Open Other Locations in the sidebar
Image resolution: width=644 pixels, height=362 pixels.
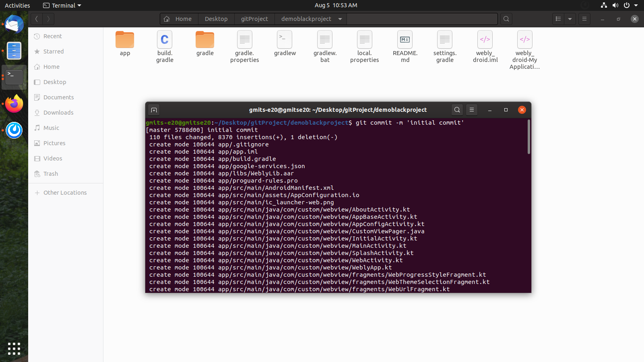pyautogui.click(x=65, y=193)
